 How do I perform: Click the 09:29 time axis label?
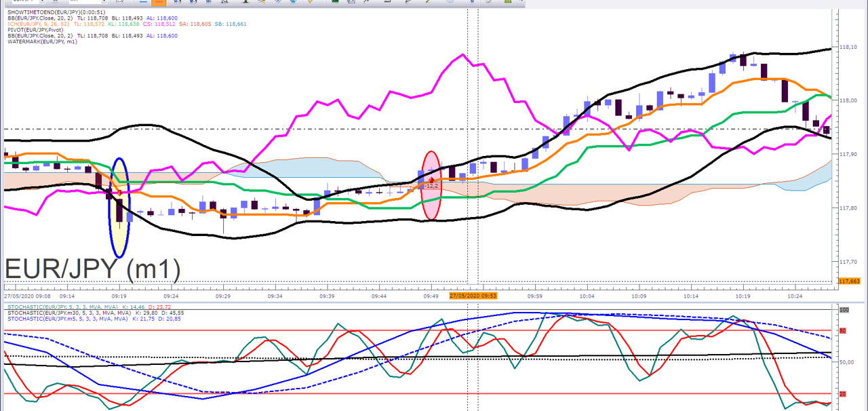pos(222,296)
